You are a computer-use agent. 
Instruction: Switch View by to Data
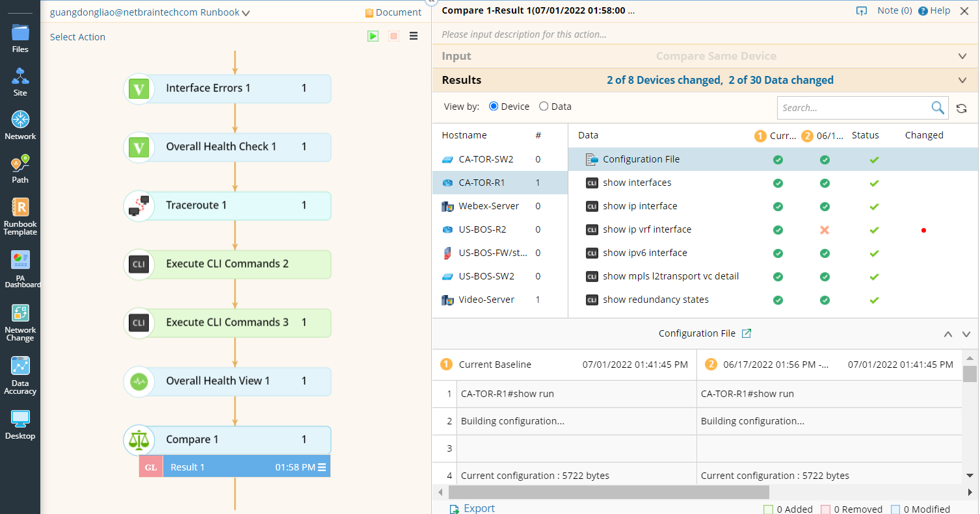(x=543, y=106)
